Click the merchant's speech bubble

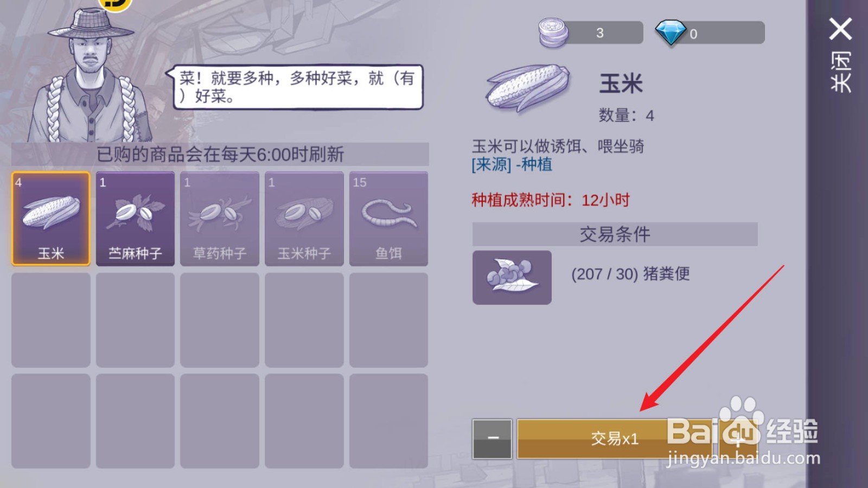[296, 87]
